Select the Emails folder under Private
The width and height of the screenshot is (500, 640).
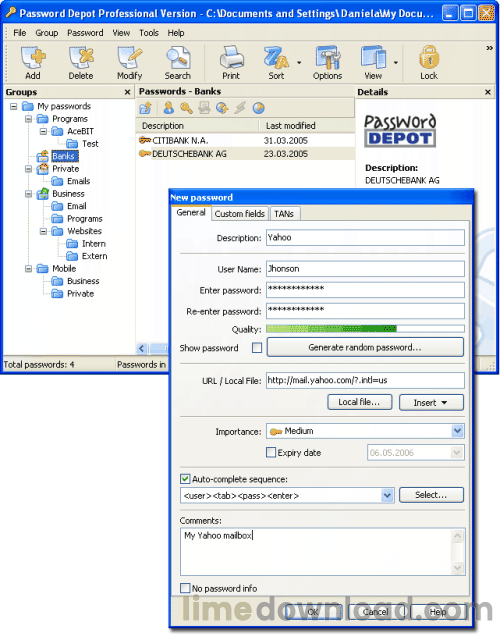(x=78, y=181)
